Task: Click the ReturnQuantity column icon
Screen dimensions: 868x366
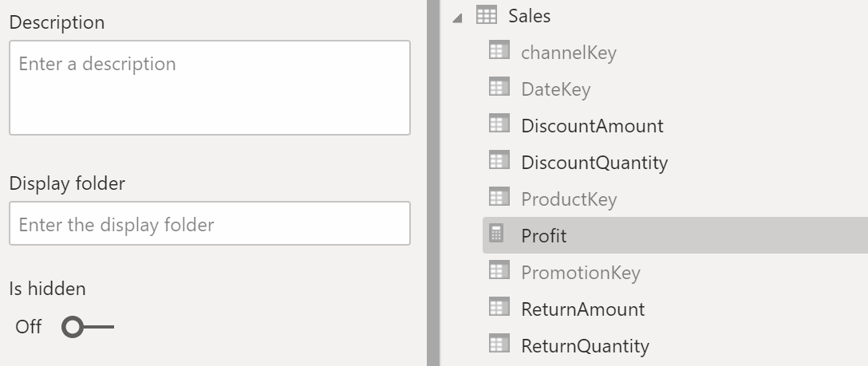Action: coord(499,345)
